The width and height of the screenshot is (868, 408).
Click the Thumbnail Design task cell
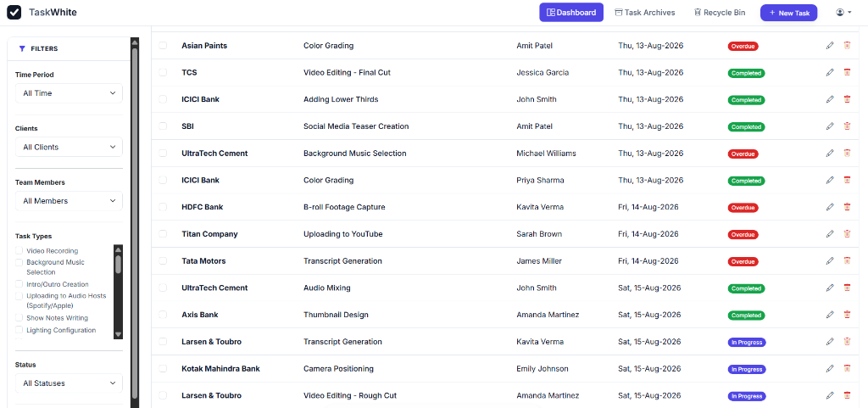pos(336,315)
